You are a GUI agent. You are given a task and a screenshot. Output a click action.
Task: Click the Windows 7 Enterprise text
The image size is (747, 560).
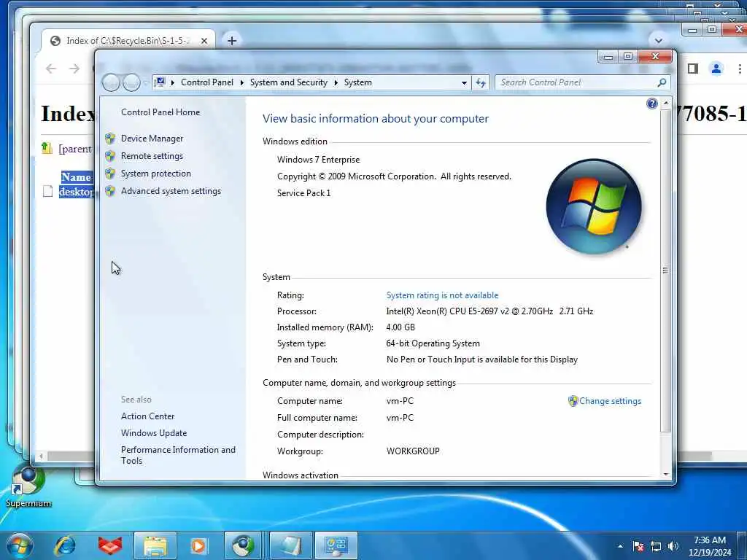(x=318, y=160)
